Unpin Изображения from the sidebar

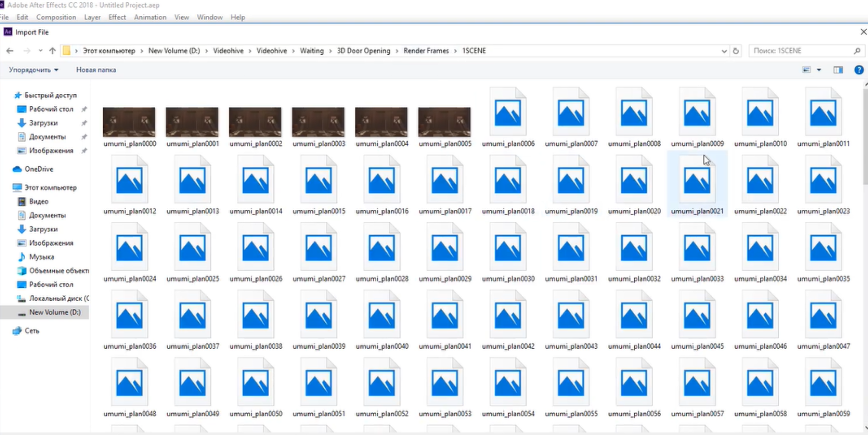[x=85, y=151]
